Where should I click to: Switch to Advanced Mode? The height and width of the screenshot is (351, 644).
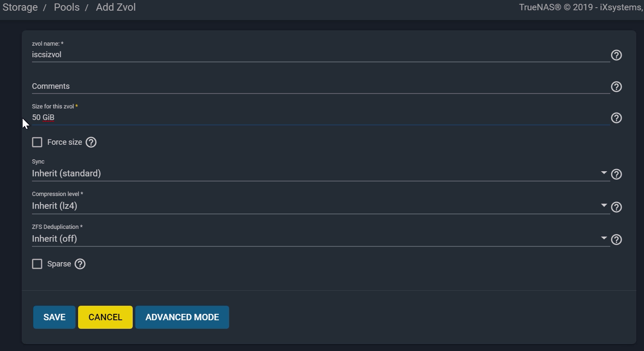point(182,317)
